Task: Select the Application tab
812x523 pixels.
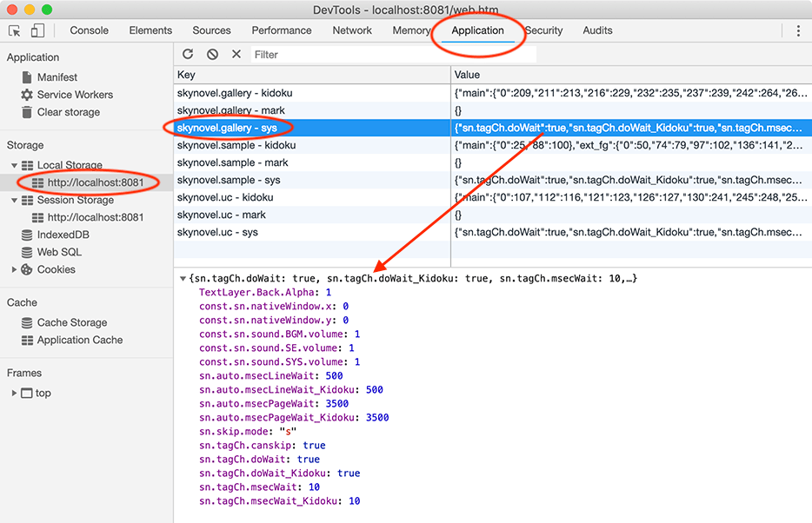Action: [477, 30]
